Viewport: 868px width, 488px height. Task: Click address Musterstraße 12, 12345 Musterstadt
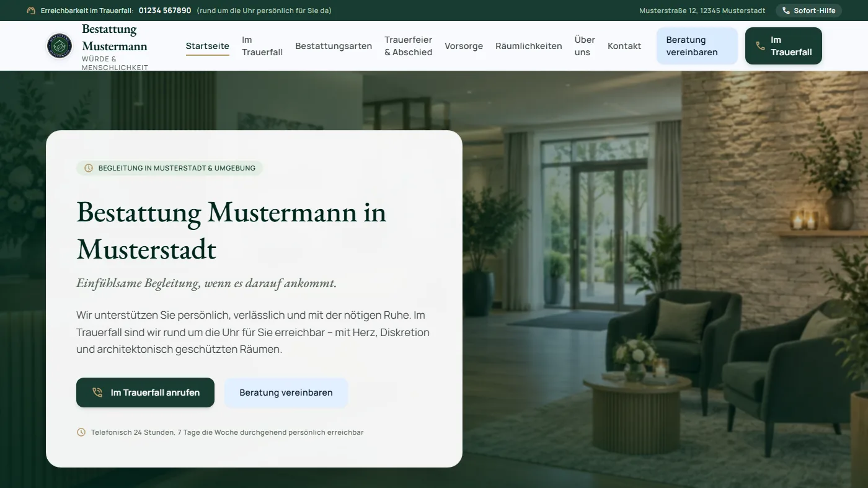tap(702, 11)
